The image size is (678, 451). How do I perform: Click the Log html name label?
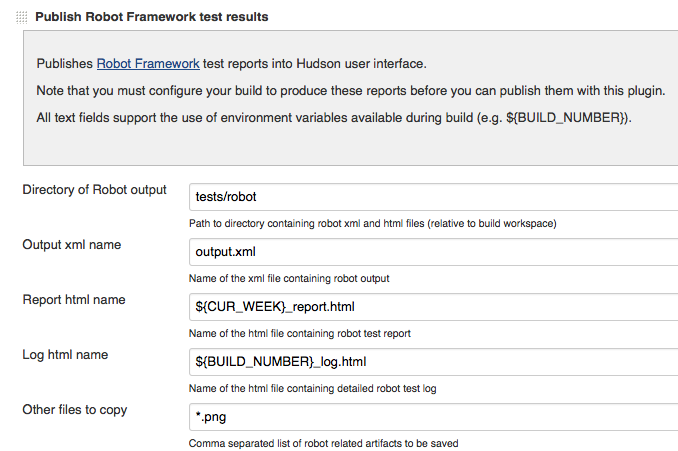pyautogui.click(x=65, y=354)
